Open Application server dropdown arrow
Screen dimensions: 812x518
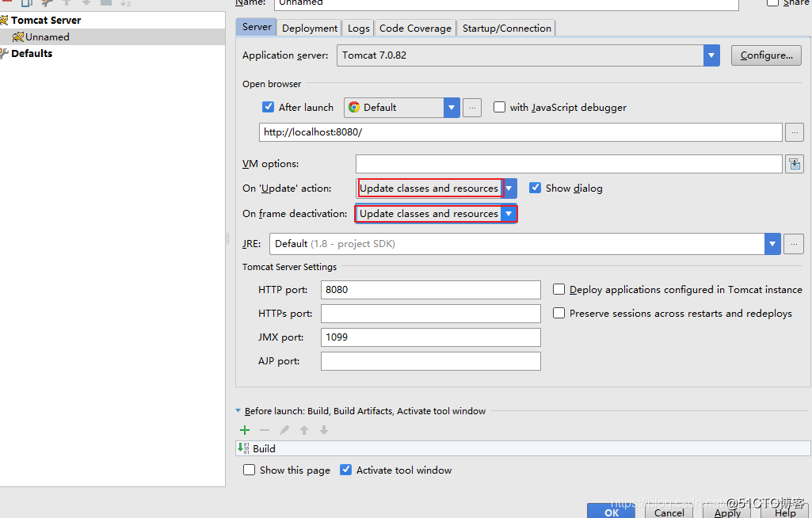pos(711,55)
